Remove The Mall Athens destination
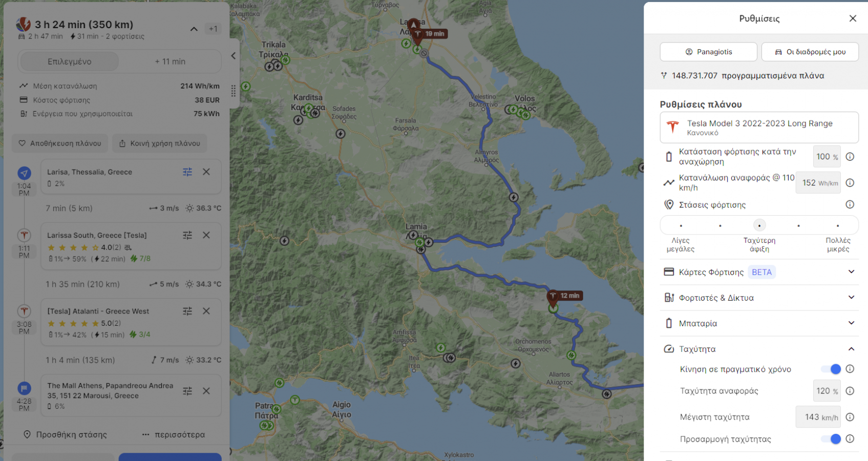This screenshot has height=461, width=868. click(x=206, y=391)
